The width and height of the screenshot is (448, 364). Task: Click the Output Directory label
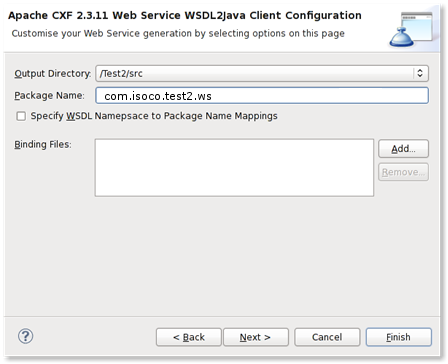pyautogui.click(x=52, y=73)
